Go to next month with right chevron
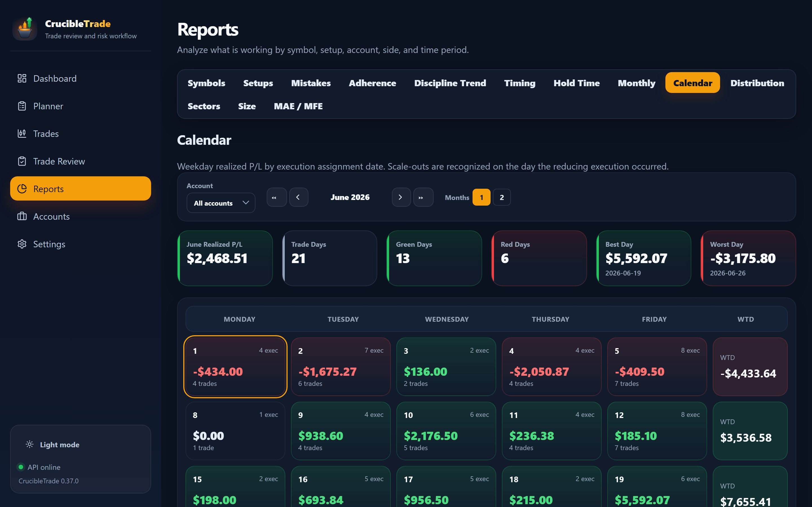 401,197
